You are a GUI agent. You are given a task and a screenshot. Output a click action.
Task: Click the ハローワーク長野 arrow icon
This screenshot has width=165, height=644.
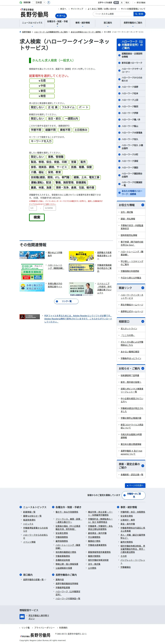tap(119, 87)
